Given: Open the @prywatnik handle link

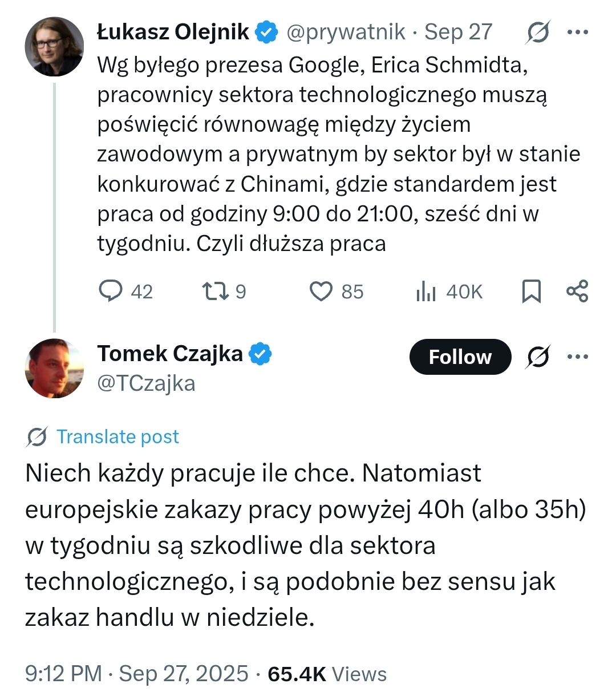Looking at the screenshot, I should pos(346,33).
